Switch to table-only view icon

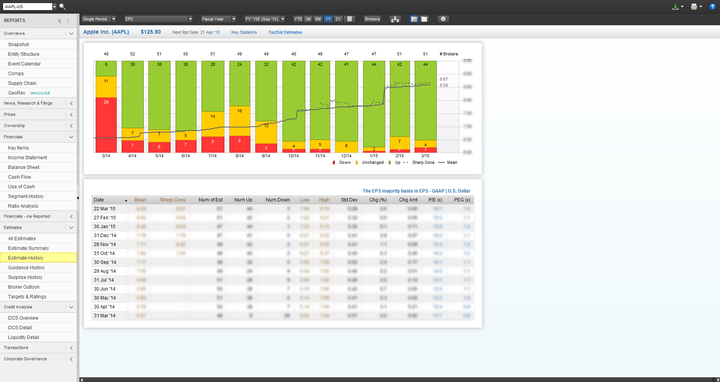pos(424,19)
